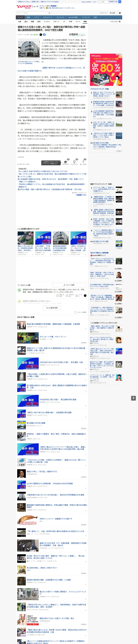
Task: Click the うーん reaction on the comment
Action: pyautogui.click(x=79, y=296)
